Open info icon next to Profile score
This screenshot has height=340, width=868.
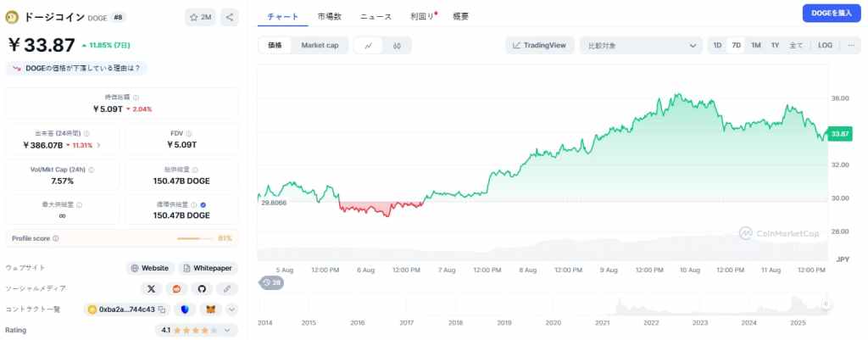(56, 238)
